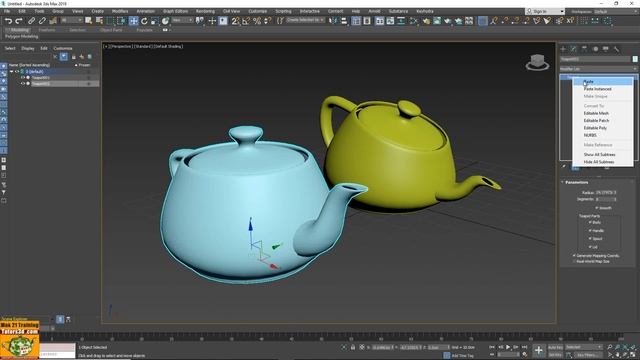
Task: Open the Hierarchy tab of command panel
Action: tap(584, 49)
